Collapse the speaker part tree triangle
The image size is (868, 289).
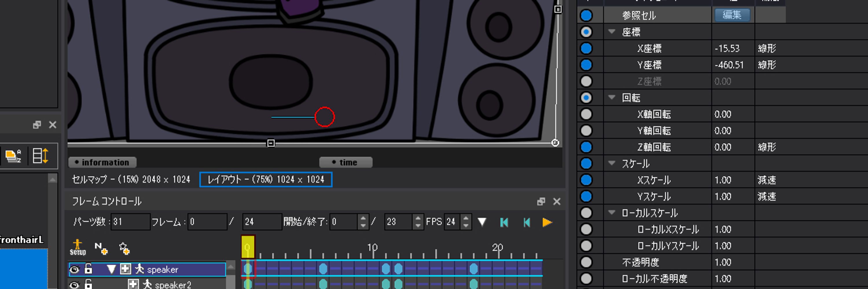111,269
